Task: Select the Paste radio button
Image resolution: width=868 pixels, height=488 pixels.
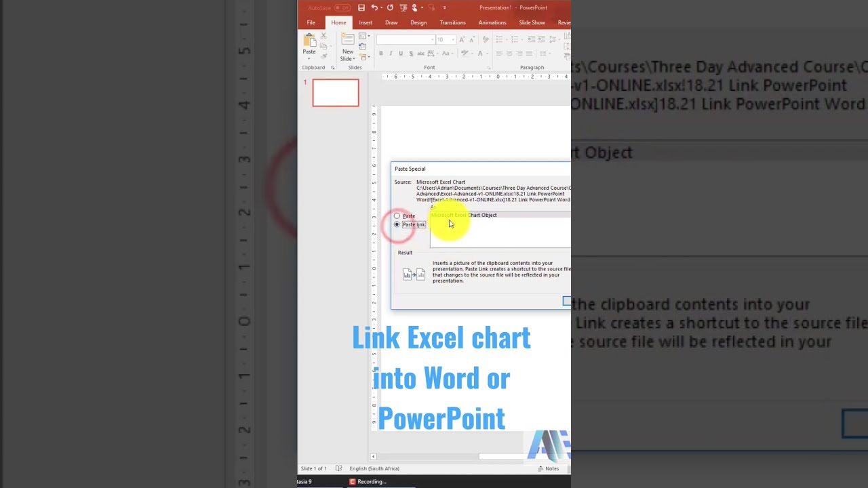Action: [397, 216]
